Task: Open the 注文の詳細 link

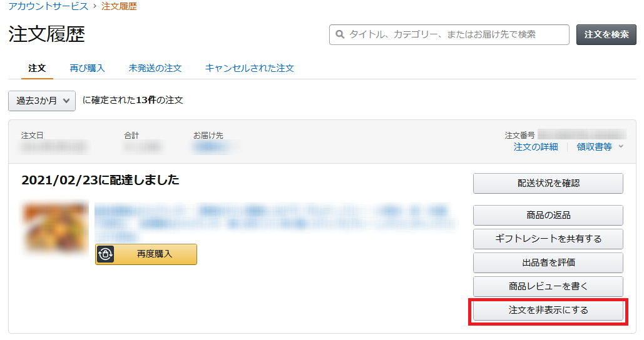Action: [536, 147]
